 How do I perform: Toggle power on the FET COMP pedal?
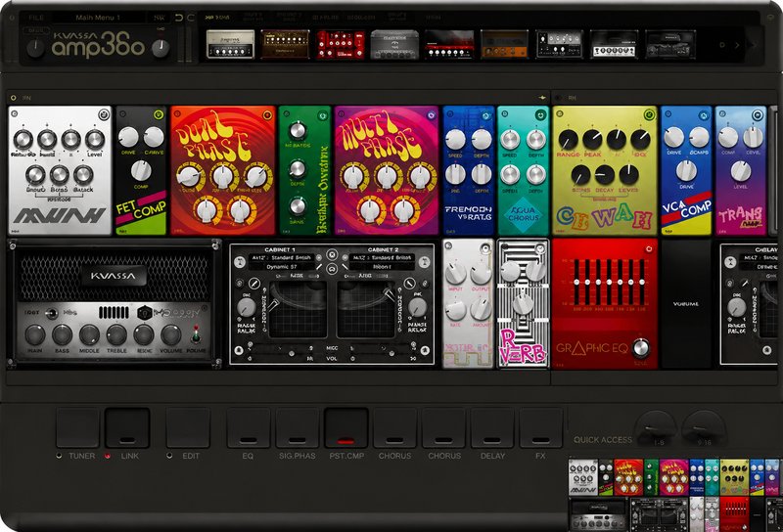[159, 114]
